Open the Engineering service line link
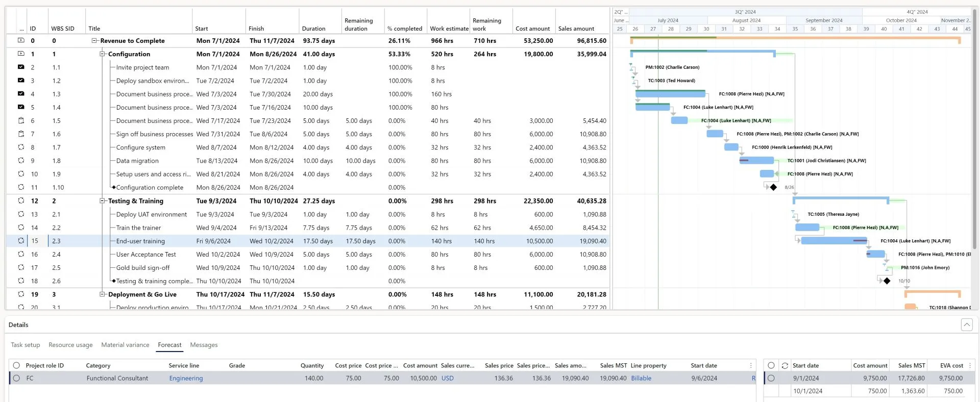 (186, 378)
